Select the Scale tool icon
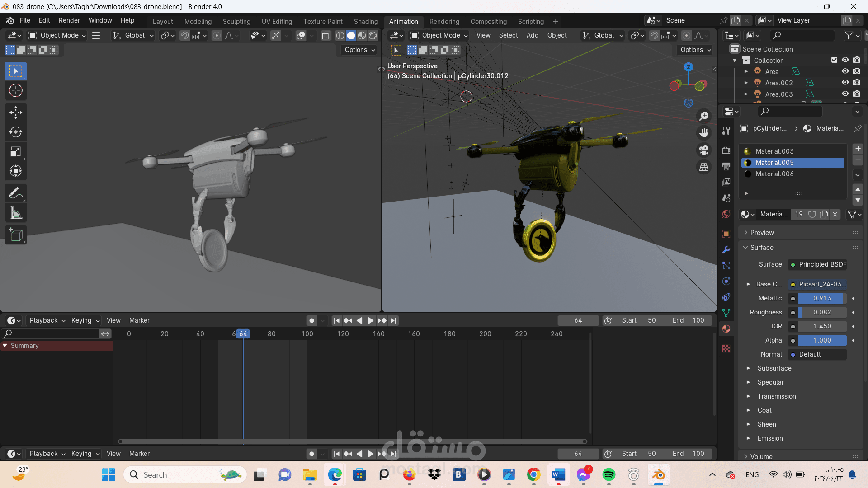This screenshot has width=868, height=488. click(16, 151)
